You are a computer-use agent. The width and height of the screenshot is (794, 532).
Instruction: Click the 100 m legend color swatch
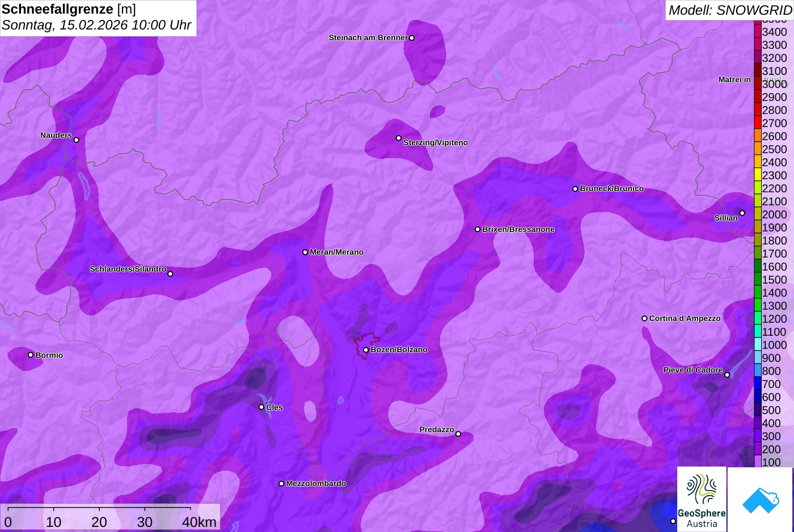[758, 462]
